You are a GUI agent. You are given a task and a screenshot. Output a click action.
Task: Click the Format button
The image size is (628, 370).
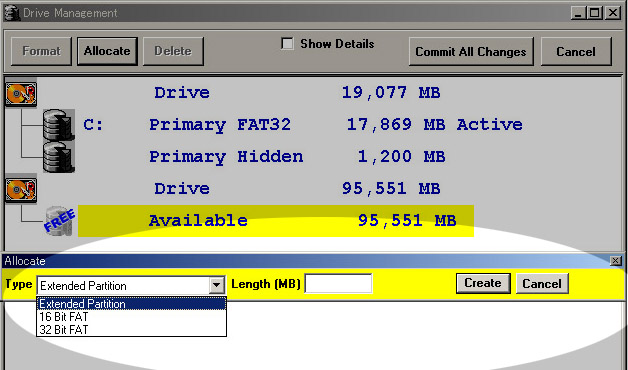[41, 51]
